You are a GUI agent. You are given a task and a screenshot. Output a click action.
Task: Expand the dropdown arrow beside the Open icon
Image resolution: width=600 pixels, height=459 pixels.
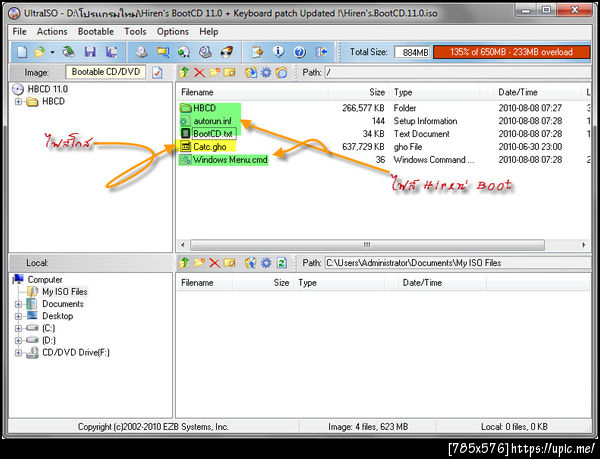click(52, 52)
